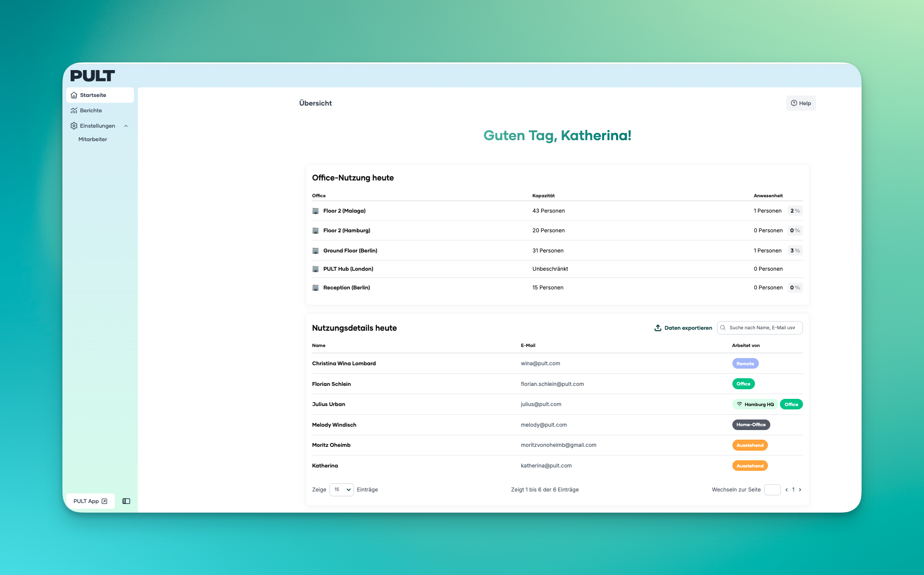Go to next page arrow

(x=800, y=490)
